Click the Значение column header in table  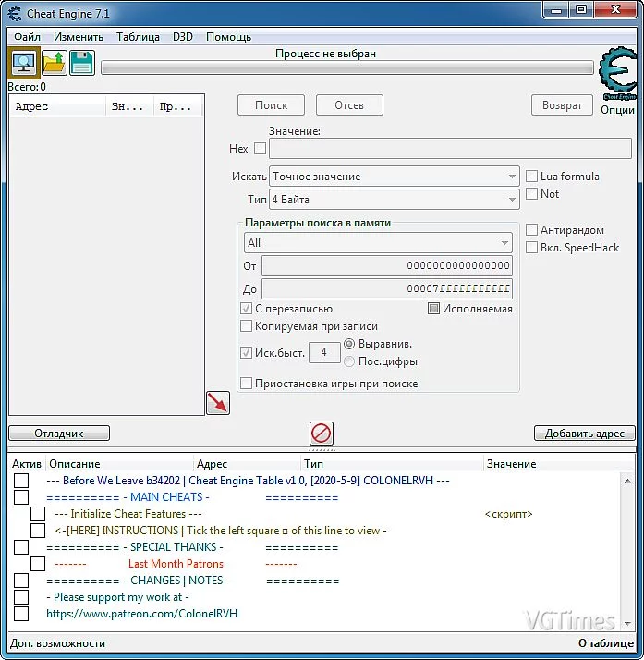pos(559,464)
